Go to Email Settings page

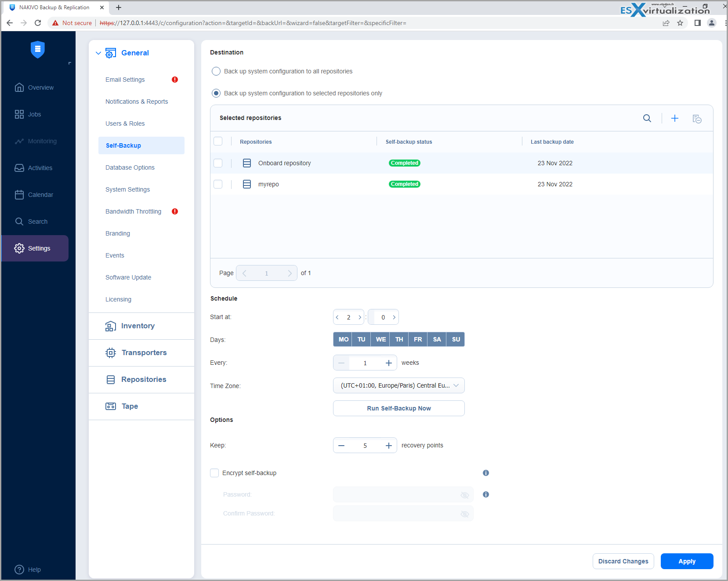(x=125, y=80)
